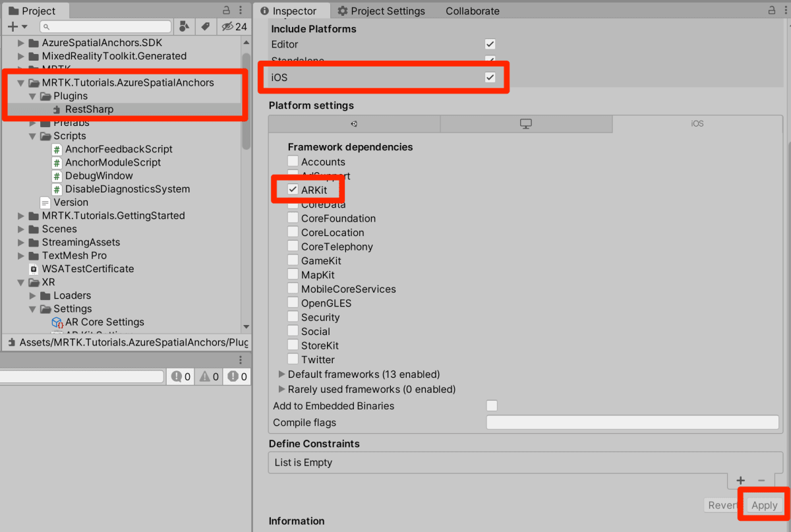The height and width of the screenshot is (532, 791).
Task: Click the Project panel lock icon
Action: coord(227,10)
